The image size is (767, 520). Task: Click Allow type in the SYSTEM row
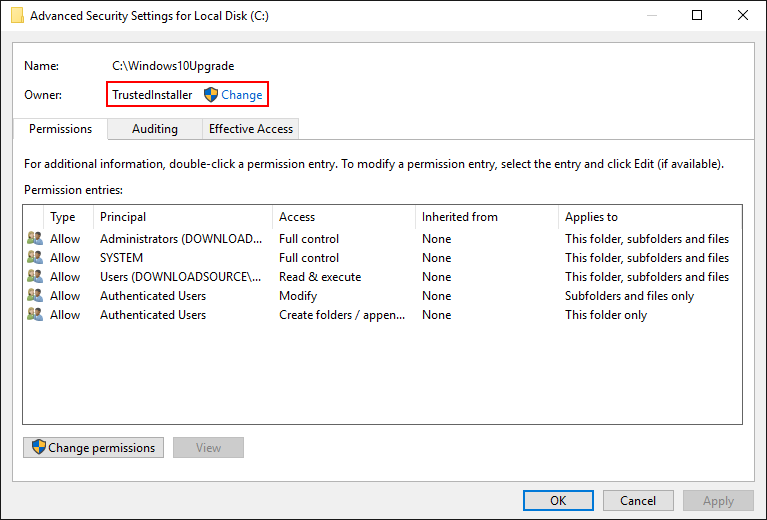click(x=65, y=258)
